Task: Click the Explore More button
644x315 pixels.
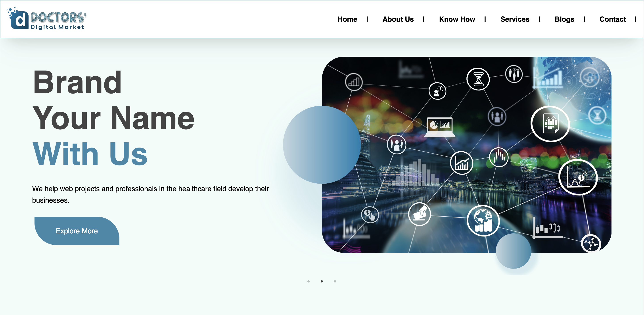Action: tap(77, 231)
